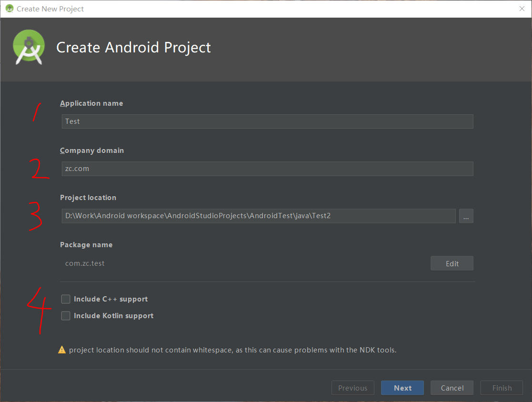Click the Cancel button
The width and height of the screenshot is (532, 402).
pos(452,388)
